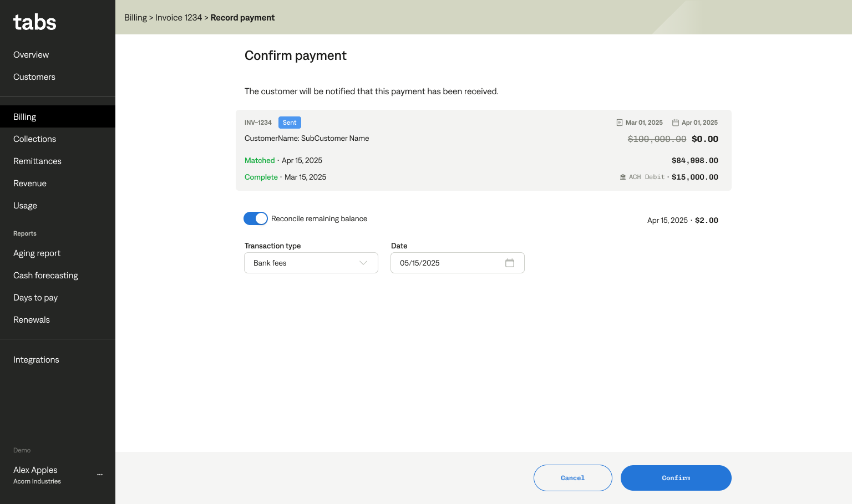Open the account options ellipsis menu
The image size is (852, 504).
(100, 475)
